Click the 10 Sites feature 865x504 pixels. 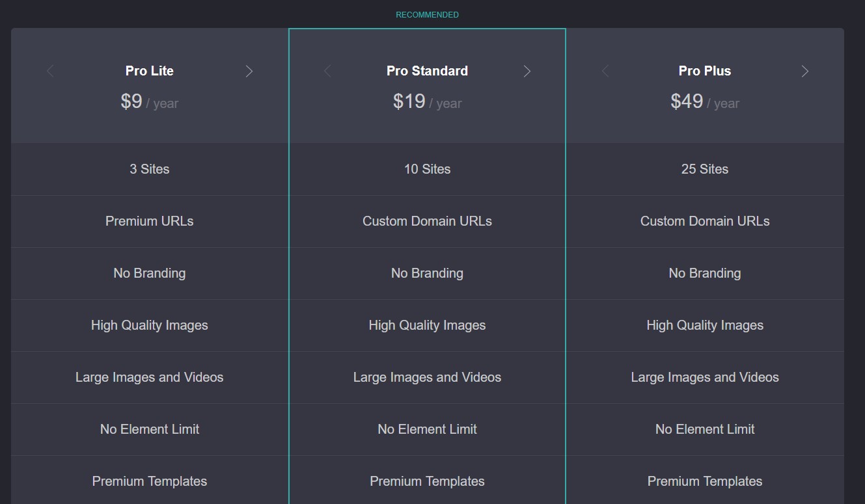point(427,169)
